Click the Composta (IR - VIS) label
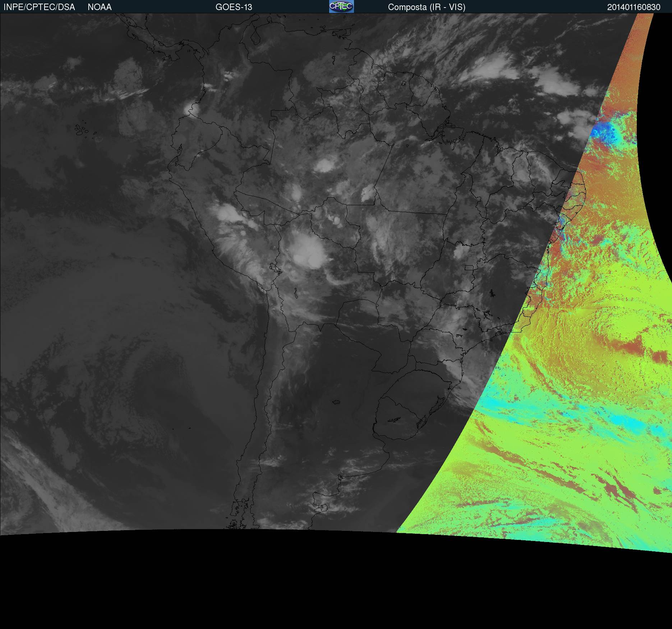The width and height of the screenshot is (672, 629). [427, 7]
